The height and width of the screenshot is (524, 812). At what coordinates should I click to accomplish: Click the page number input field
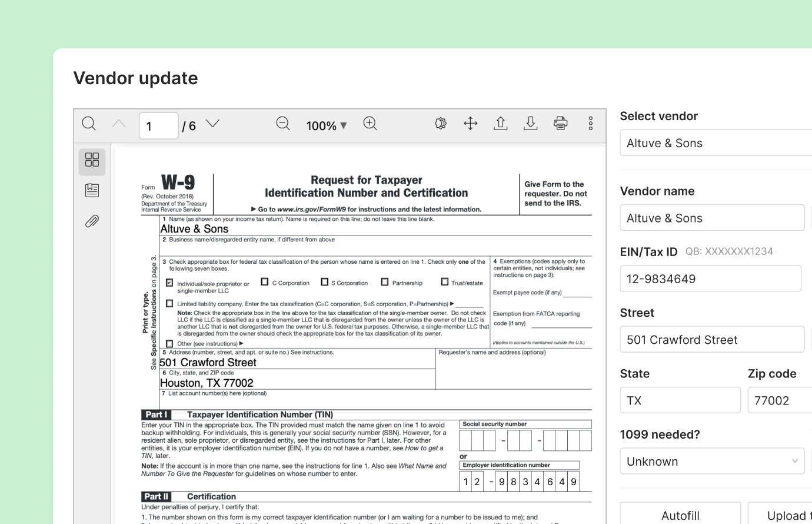point(158,125)
